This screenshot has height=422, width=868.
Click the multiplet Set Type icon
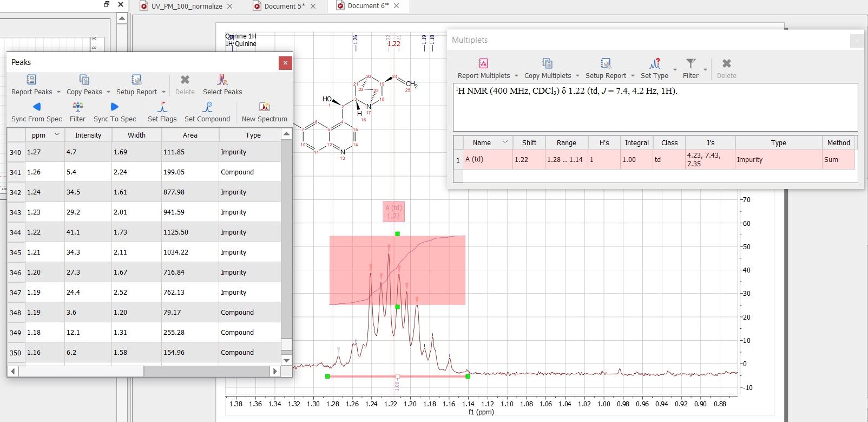pyautogui.click(x=654, y=64)
